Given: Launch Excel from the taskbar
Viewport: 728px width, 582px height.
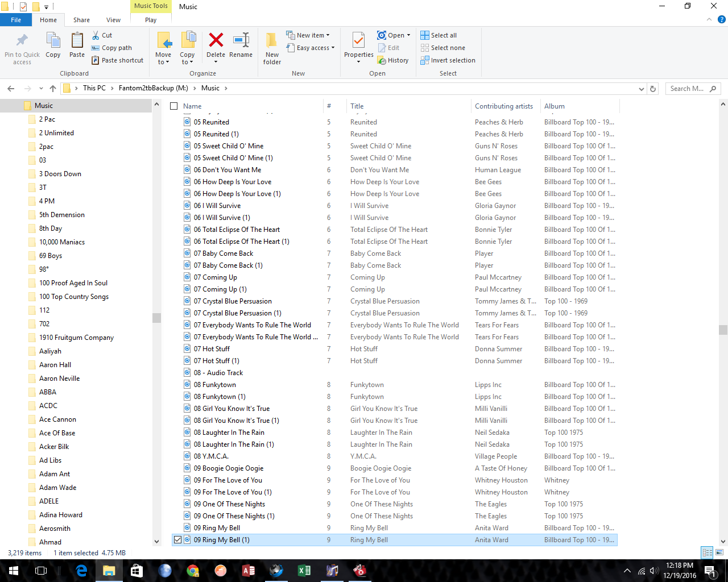Looking at the screenshot, I should pyautogui.click(x=304, y=571).
